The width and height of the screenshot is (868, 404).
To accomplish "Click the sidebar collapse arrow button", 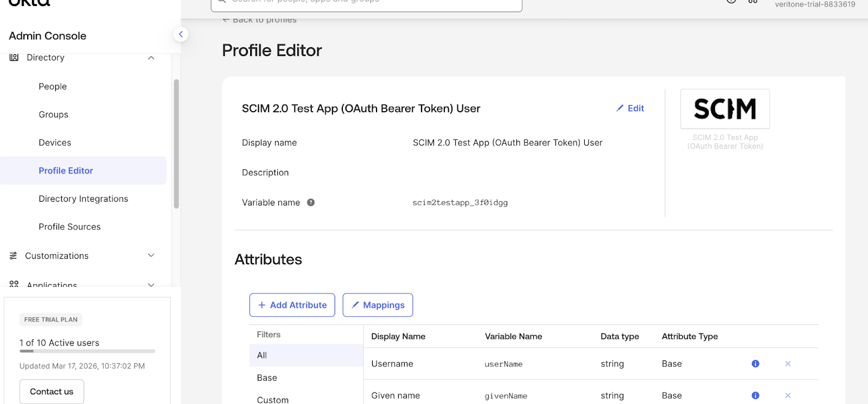I will [181, 35].
